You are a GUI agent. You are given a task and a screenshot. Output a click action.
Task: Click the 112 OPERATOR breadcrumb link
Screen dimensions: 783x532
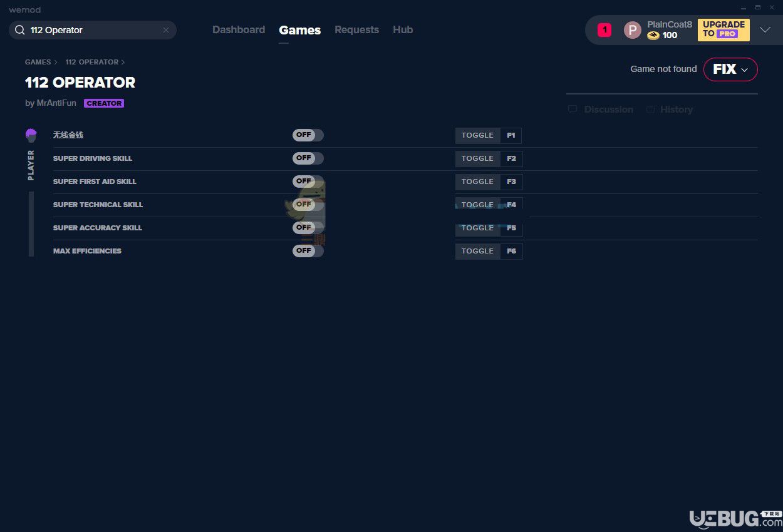[92, 63]
